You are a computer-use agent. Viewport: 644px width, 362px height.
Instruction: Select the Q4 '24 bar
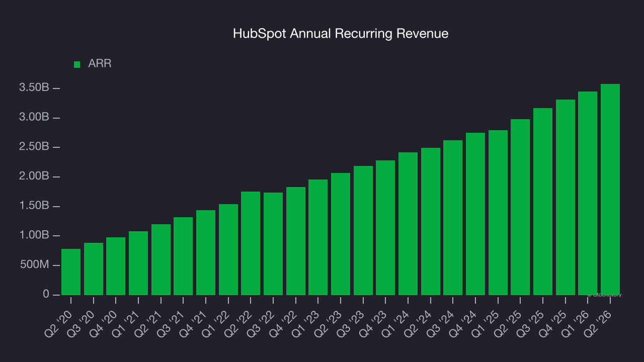pyautogui.click(x=475, y=214)
